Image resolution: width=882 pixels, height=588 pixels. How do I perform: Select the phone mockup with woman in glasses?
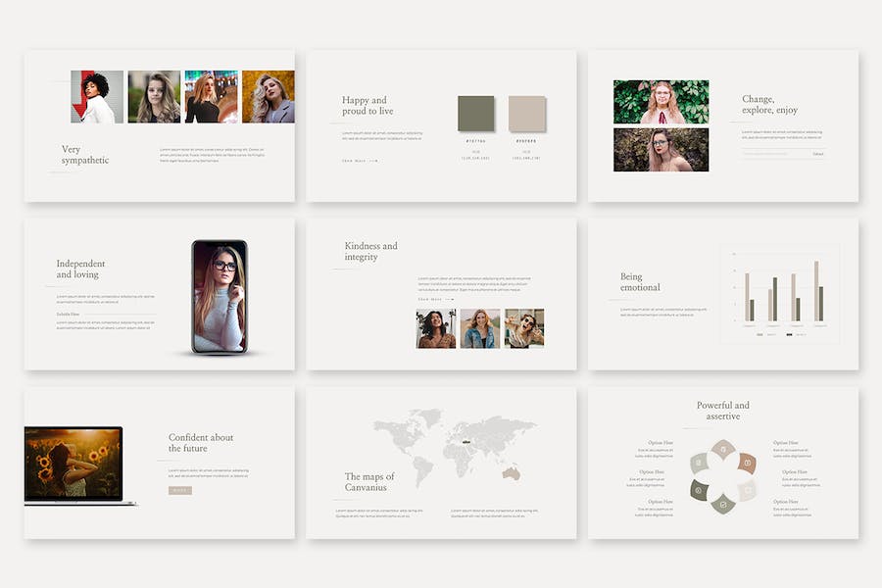(x=220, y=296)
